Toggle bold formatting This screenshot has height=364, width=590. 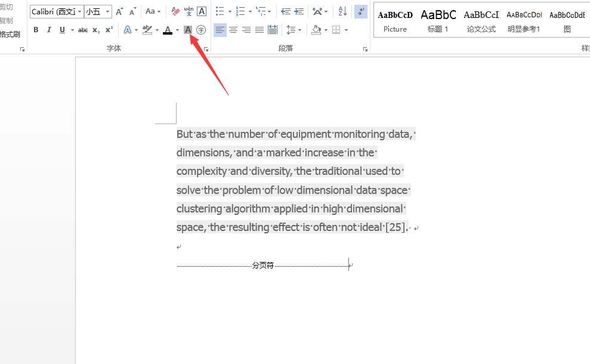(x=36, y=30)
